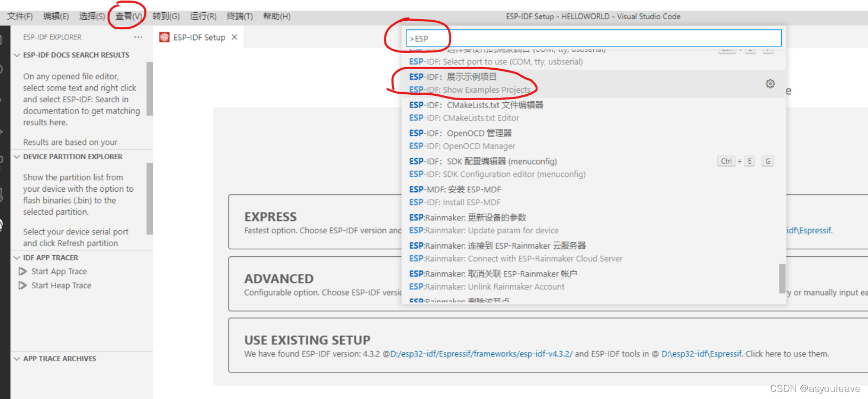Choose the USE EXISTING SETUP option

tap(548, 345)
